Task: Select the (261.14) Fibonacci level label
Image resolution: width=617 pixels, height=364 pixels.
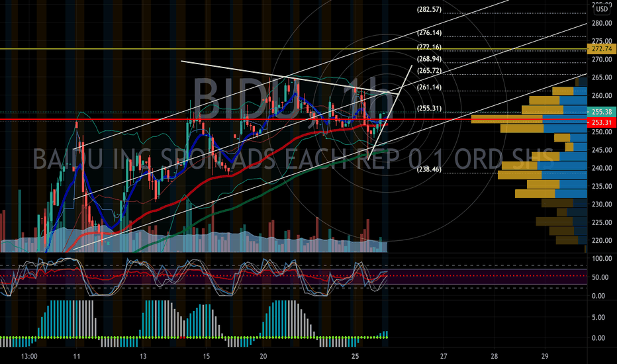Action: pyautogui.click(x=429, y=87)
